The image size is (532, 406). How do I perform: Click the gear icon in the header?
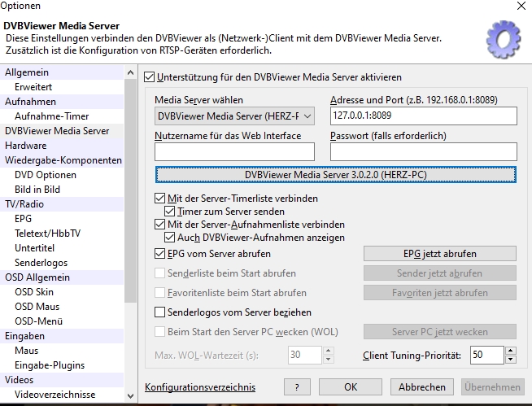point(503,37)
